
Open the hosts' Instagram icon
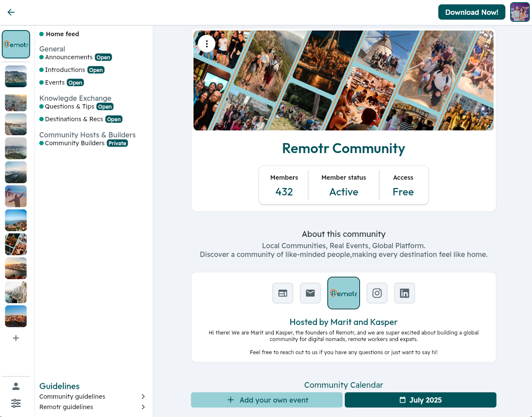[377, 293]
